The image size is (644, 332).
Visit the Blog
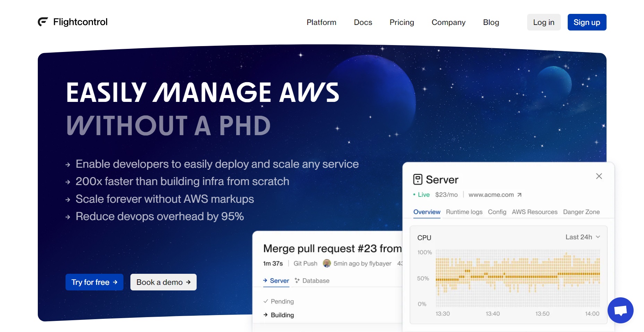[x=491, y=22]
